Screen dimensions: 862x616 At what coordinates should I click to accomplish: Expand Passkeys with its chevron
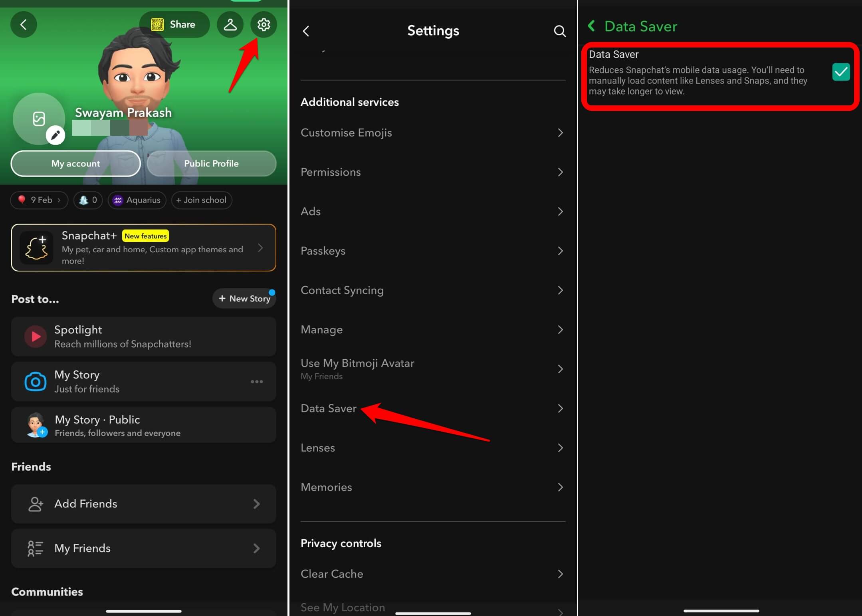click(x=560, y=251)
